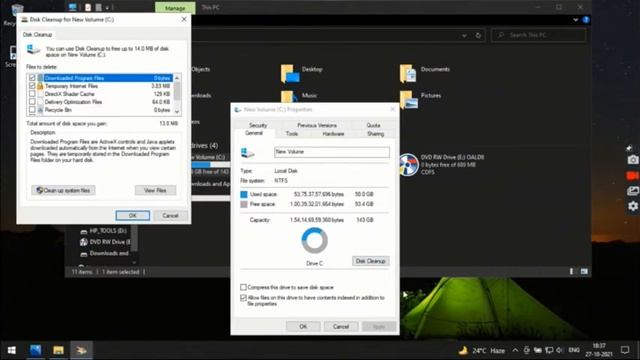Click the View Files button
The width and height of the screenshot is (640, 360).
(155, 190)
